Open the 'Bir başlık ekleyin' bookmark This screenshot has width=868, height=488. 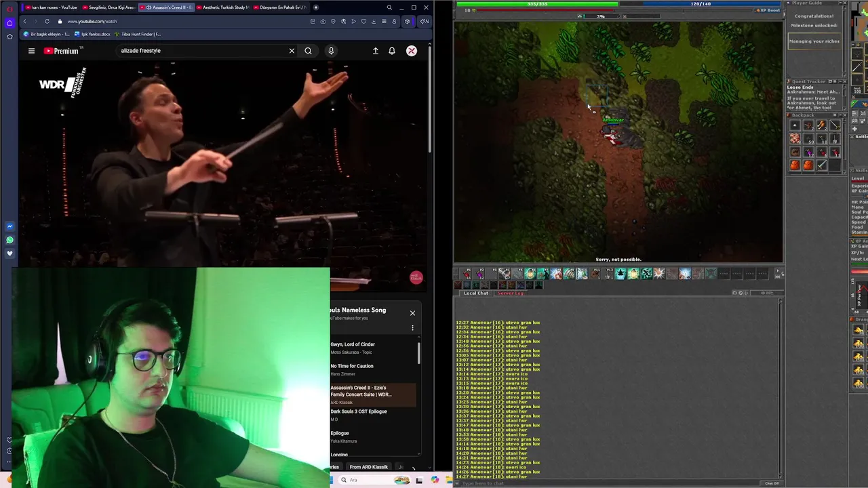coord(47,34)
